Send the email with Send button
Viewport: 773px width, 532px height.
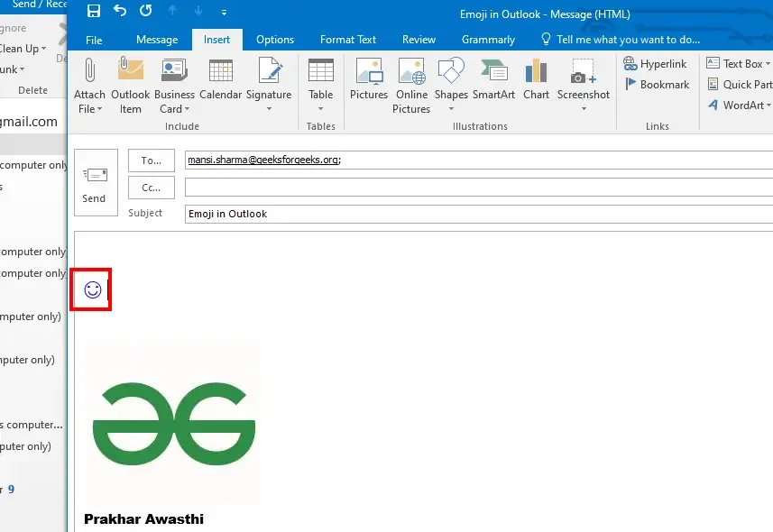[97, 182]
